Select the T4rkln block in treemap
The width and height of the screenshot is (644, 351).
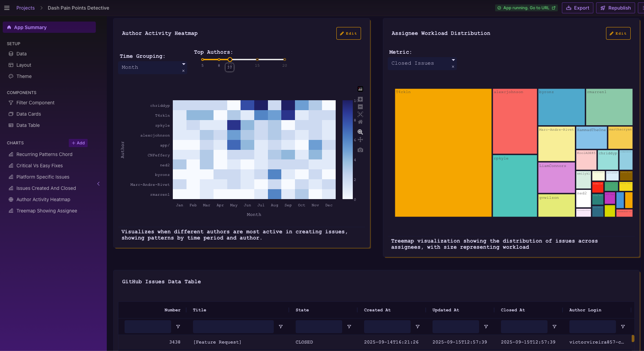[x=443, y=153]
